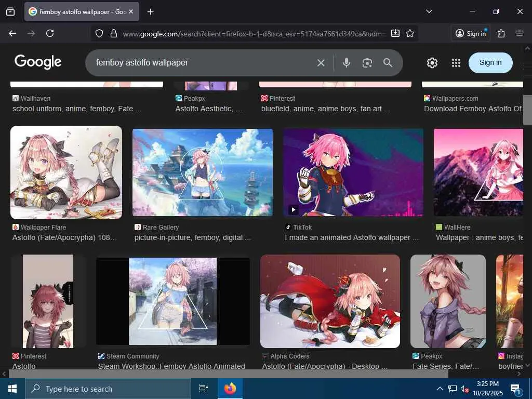Image resolution: width=532 pixels, height=399 pixels.
Task: Show hidden system tray icons
Action: 440,389
